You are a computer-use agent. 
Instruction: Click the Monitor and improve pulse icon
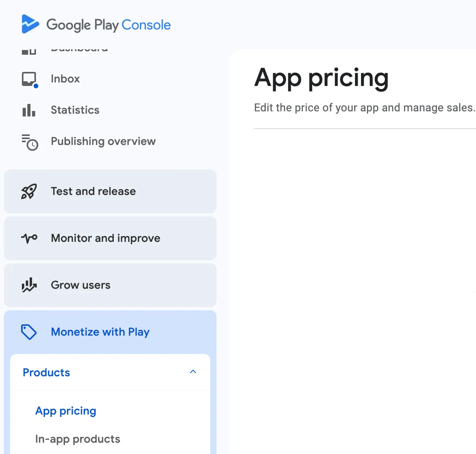29,238
